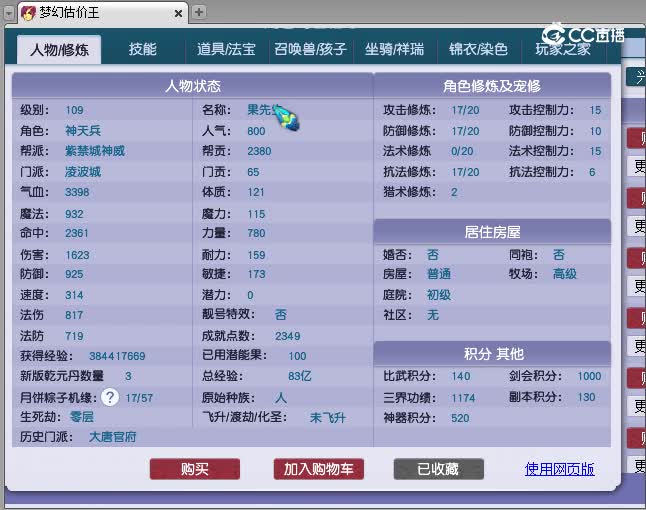Open the 人物/修炼 tab
This screenshot has height=510, width=646.
59,50
